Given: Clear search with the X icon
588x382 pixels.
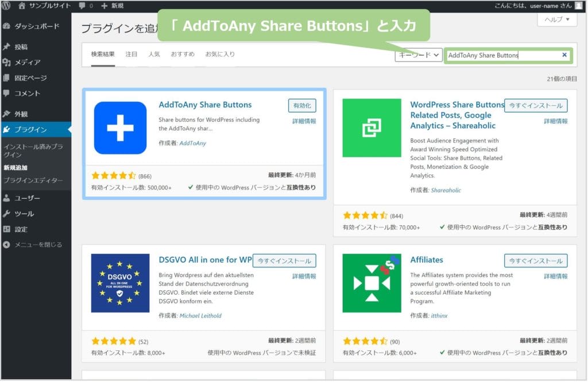Looking at the screenshot, I should pyautogui.click(x=564, y=55).
